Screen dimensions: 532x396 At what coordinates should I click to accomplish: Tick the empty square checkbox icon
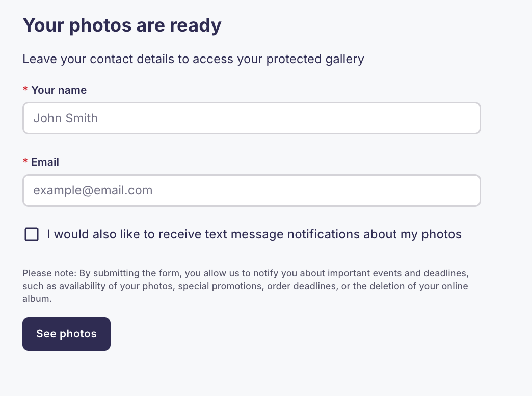32,234
